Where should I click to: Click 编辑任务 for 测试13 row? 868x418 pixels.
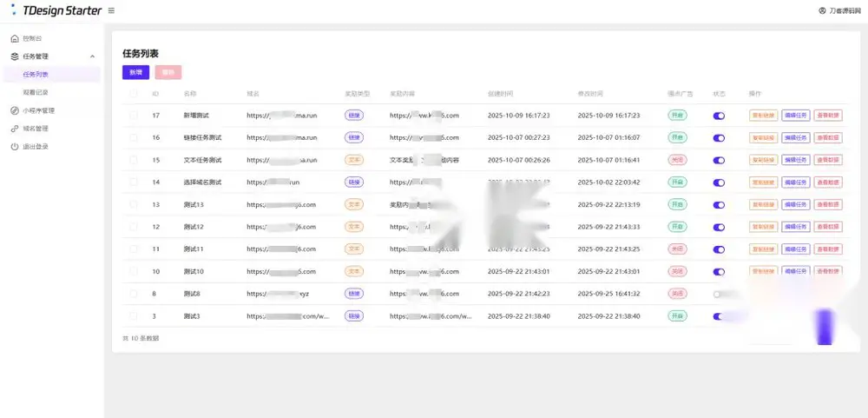(796, 204)
